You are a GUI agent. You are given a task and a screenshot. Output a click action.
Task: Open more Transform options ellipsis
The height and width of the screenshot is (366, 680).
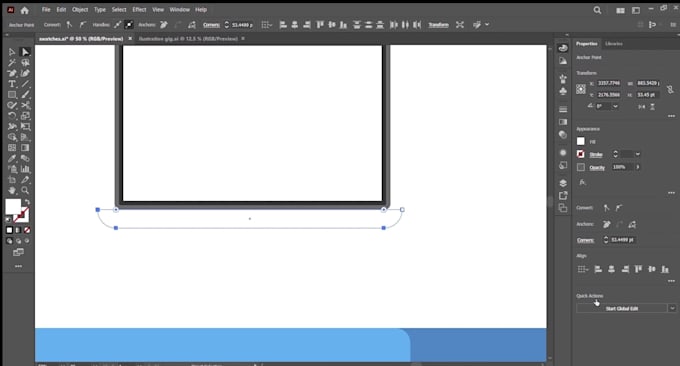coord(671,116)
